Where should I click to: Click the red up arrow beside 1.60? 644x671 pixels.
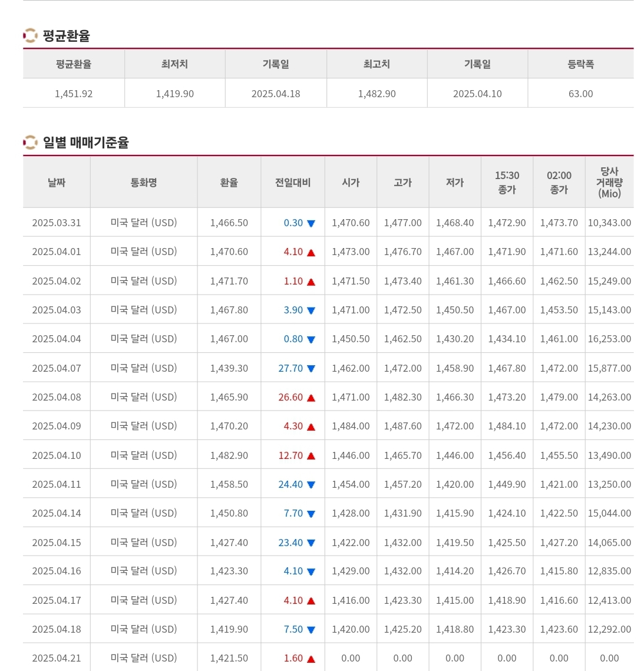311,659
